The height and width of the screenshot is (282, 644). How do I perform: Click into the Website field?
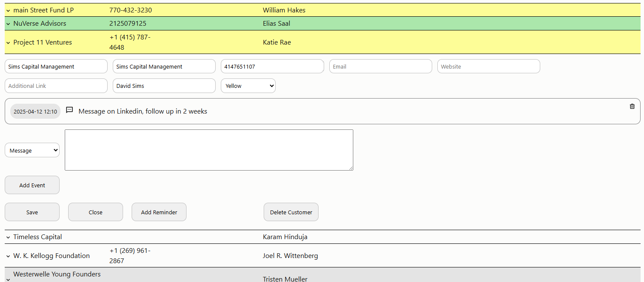(x=489, y=66)
